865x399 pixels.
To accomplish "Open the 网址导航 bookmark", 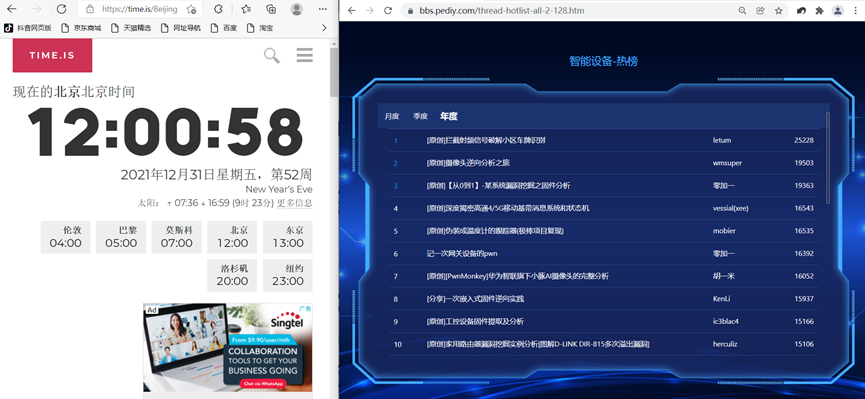I will coord(181,28).
